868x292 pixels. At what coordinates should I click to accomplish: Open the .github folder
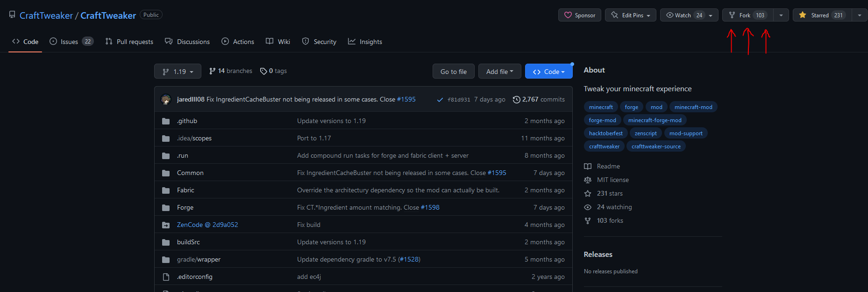(187, 121)
